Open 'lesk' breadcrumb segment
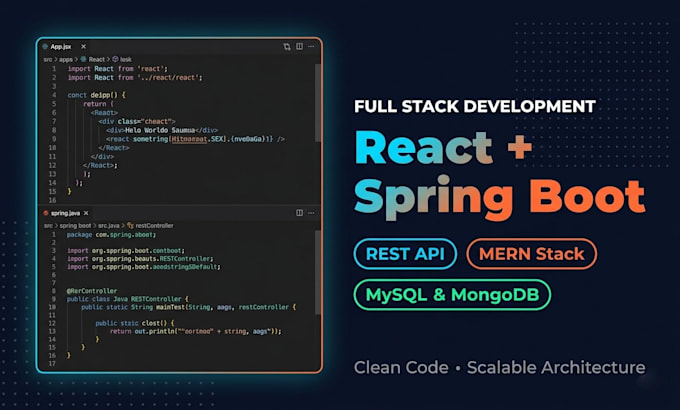The width and height of the screenshot is (680, 410). pyautogui.click(x=126, y=59)
